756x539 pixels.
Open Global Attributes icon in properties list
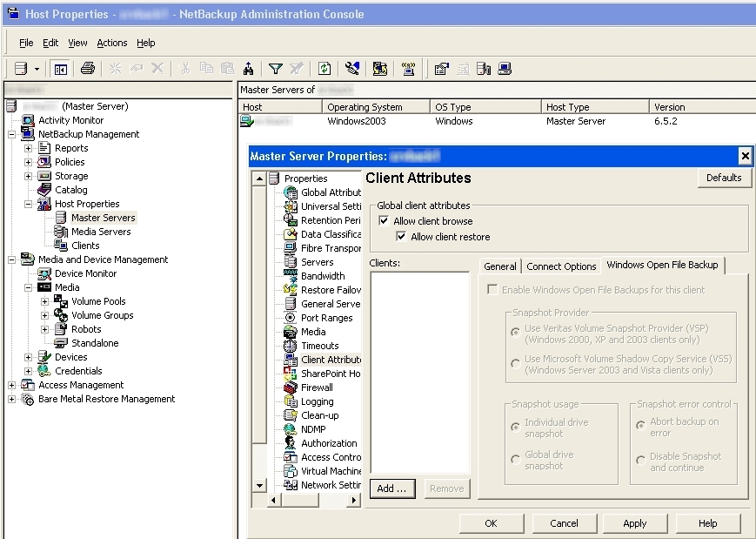point(291,192)
